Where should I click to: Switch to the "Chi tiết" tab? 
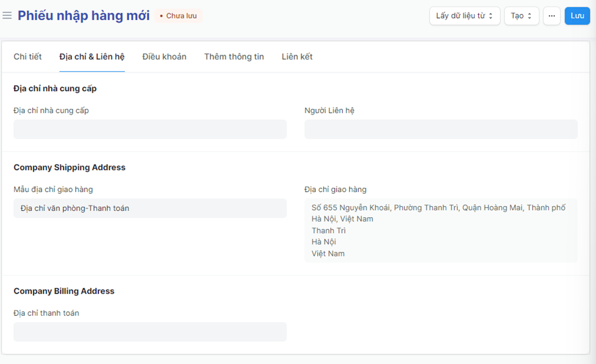click(27, 57)
